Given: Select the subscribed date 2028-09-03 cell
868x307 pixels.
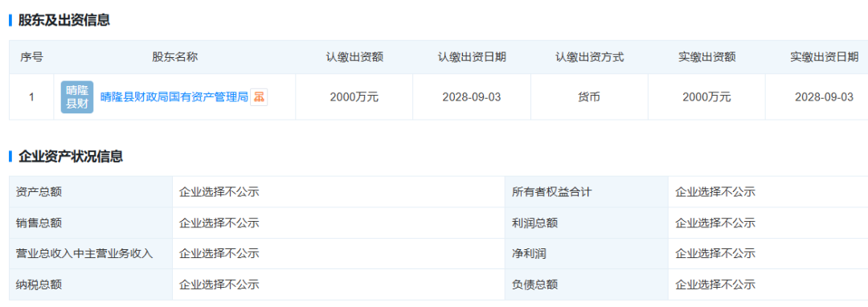Looking at the screenshot, I should [472, 96].
